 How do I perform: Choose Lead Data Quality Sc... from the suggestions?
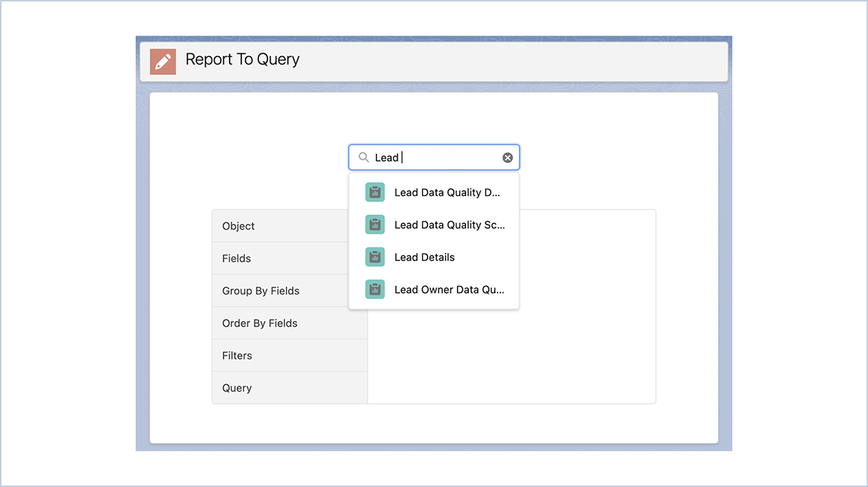pos(449,225)
